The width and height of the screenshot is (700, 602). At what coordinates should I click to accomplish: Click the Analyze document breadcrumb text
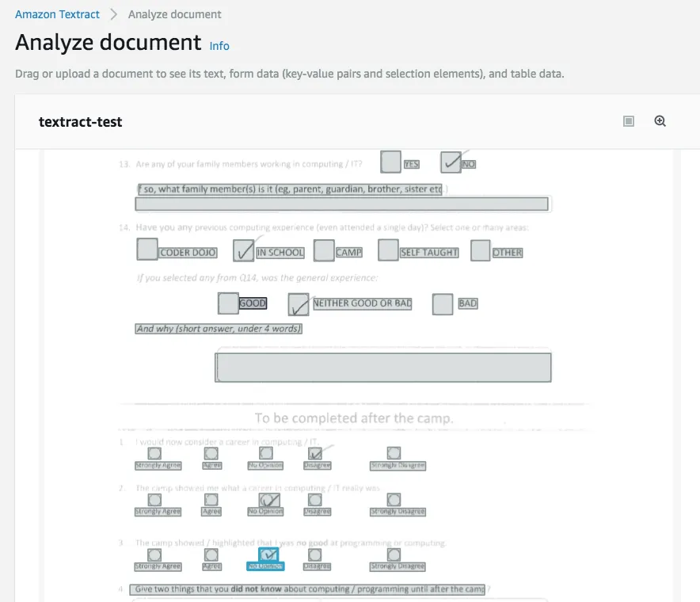point(174,14)
